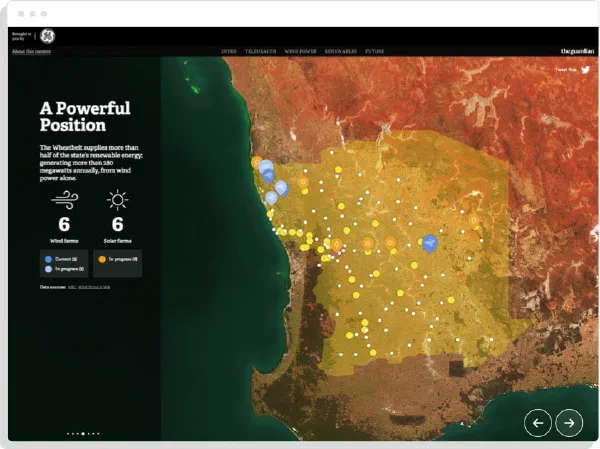Toggle the light blue In progress wind legend
The width and height of the screenshot is (600, 449).
pos(64,269)
